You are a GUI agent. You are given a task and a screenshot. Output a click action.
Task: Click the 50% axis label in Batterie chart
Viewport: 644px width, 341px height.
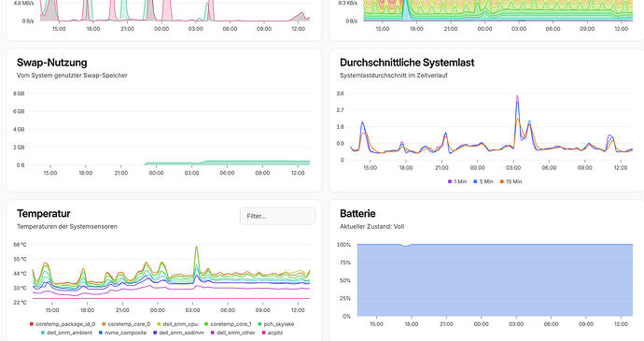point(345,280)
